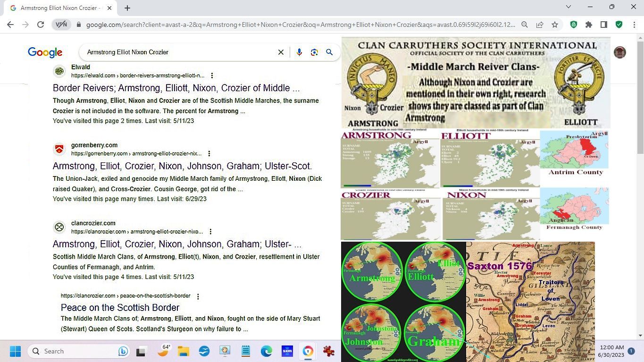Viewport: 644px width, 362px height.
Task: Open the gorrenberry.com Ulster-Scot result link
Action: pos(182,166)
